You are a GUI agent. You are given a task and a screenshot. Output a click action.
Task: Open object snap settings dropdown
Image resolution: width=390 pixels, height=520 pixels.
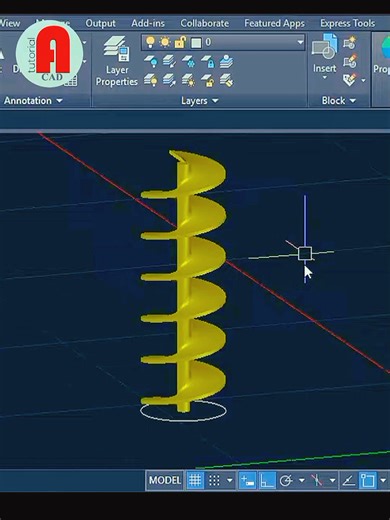383,480
